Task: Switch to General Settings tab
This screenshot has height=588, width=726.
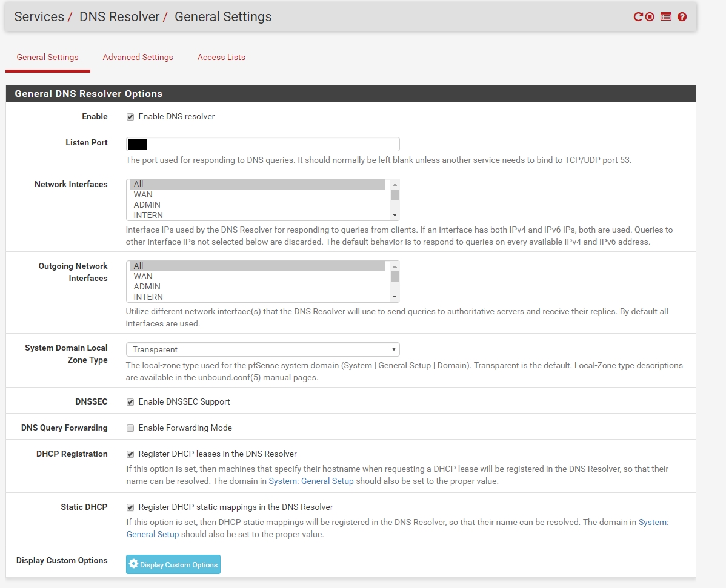Action: click(48, 57)
